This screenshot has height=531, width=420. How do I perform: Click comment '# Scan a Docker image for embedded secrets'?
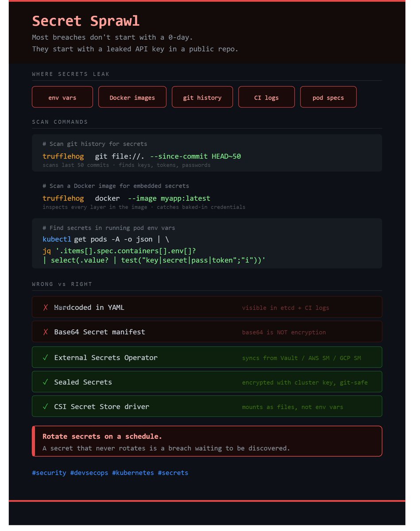coord(116,186)
